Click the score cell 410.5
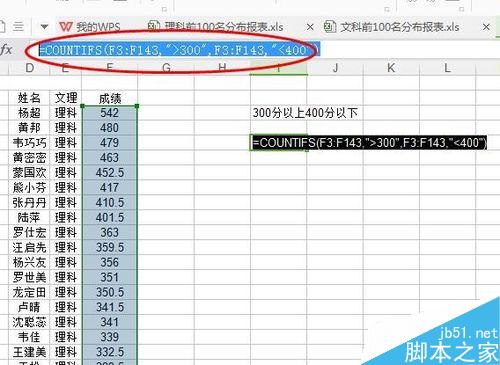Image resolution: width=500 pixels, height=365 pixels. pos(110,203)
